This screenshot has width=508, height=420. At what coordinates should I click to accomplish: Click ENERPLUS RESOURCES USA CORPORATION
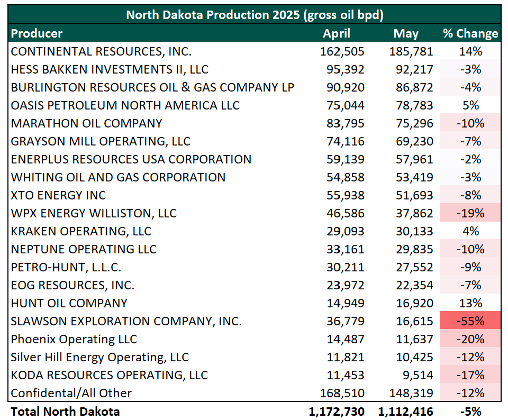tap(131, 159)
